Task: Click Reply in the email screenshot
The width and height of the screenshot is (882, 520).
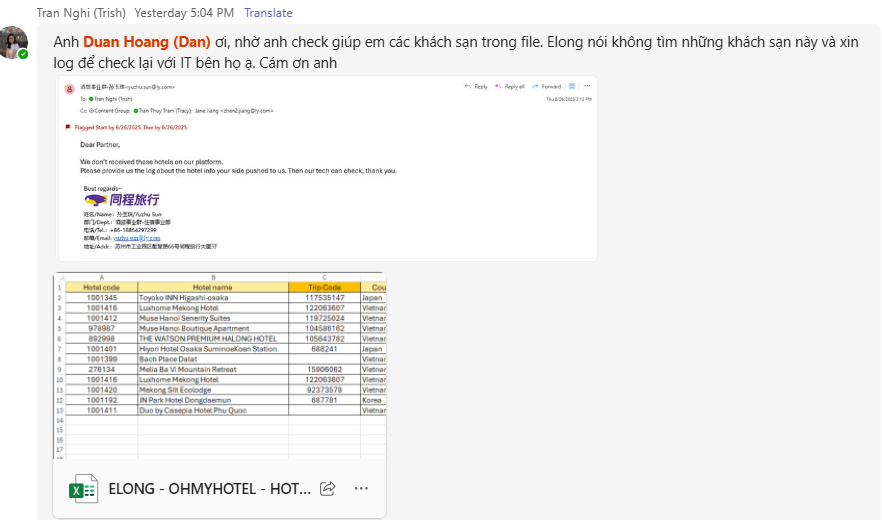Action: (476, 87)
